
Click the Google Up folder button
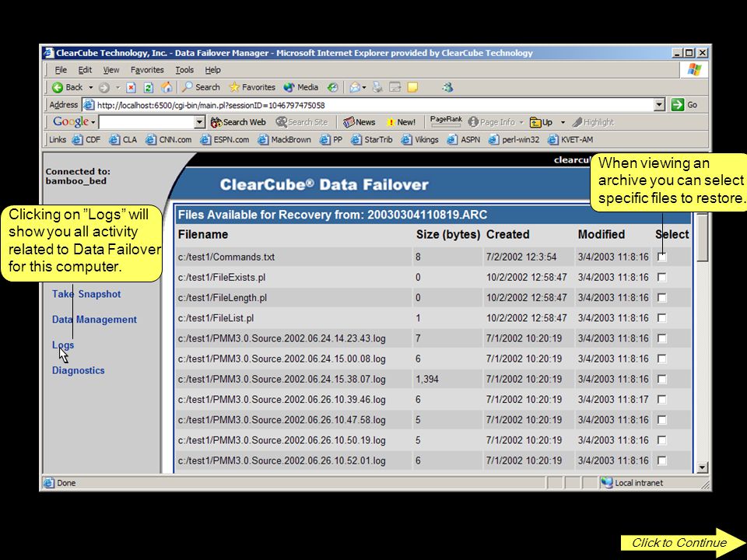(x=542, y=122)
